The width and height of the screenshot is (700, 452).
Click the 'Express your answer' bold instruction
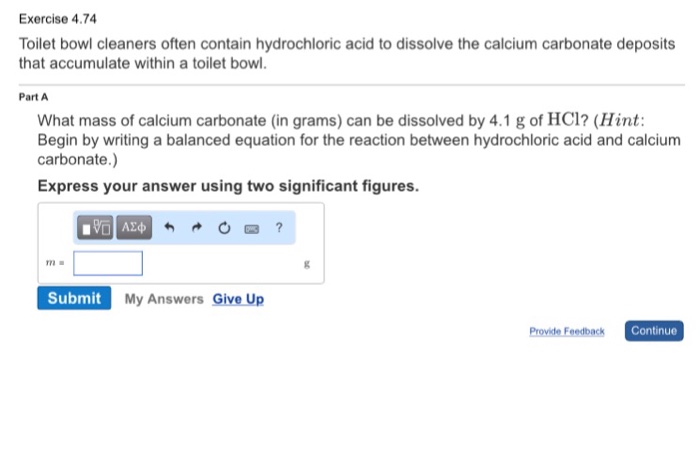228,186
